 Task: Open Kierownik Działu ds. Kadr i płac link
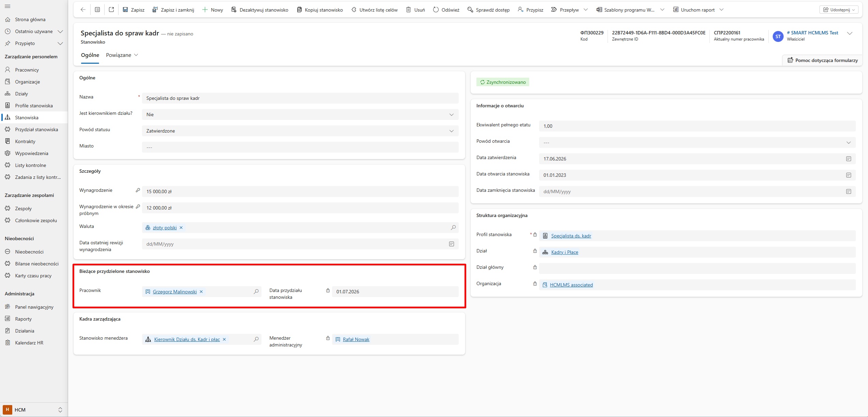pos(187,339)
